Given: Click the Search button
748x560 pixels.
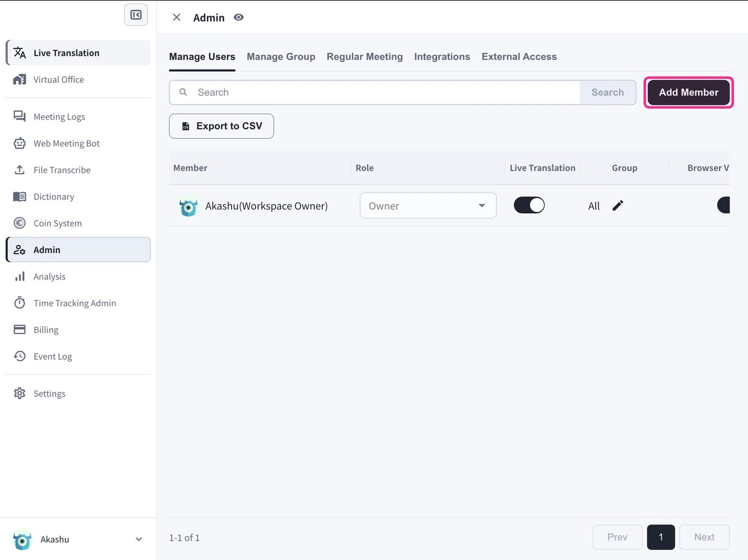Looking at the screenshot, I should (x=607, y=92).
